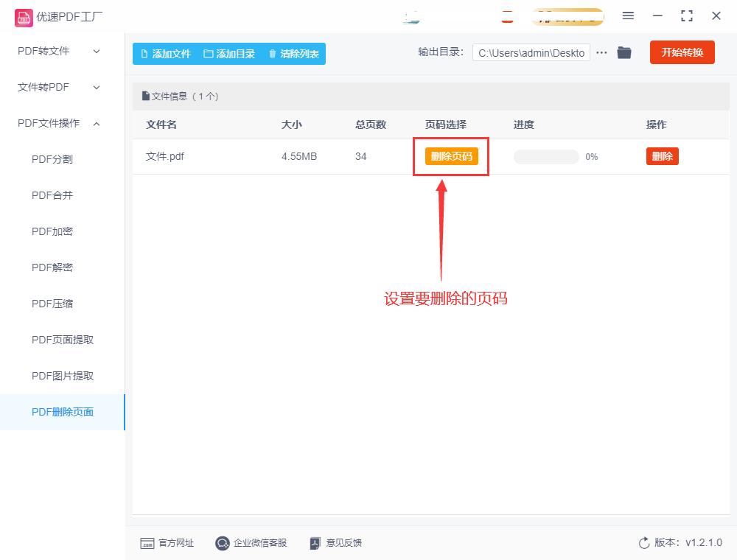Image resolution: width=737 pixels, height=560 pixels.
Task: Click the ... browse output directory button
Action: pos(601,52)
